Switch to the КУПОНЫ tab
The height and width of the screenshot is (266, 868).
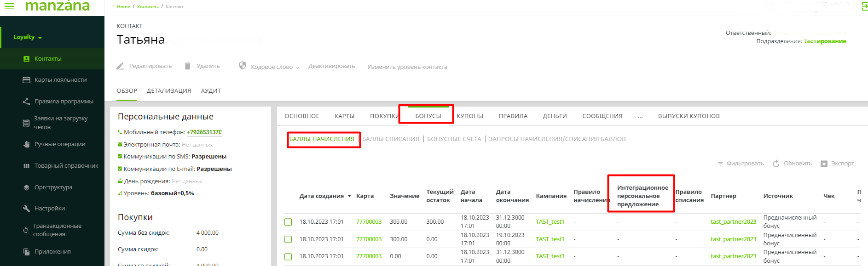pos(469,116)
